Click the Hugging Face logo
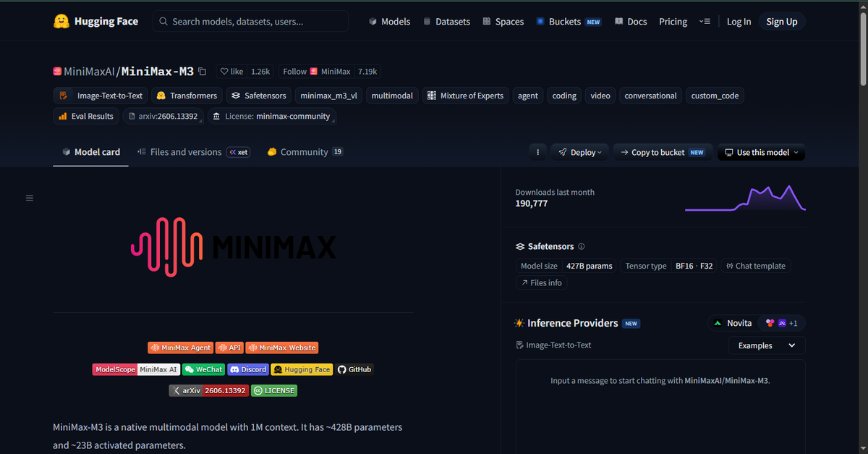868x454 pixels. [95, 22]
